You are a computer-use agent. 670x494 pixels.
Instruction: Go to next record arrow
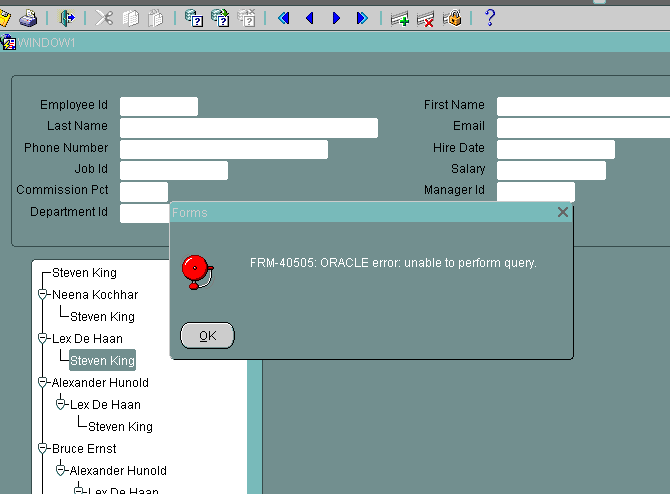click(336, 18)
